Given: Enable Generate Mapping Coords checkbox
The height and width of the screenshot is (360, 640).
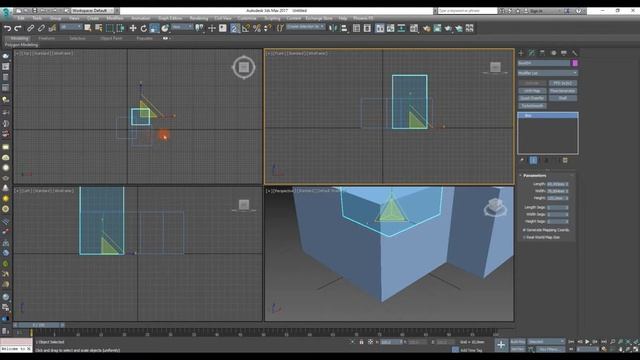Looking at the screenshot, I should coord(524,230).
